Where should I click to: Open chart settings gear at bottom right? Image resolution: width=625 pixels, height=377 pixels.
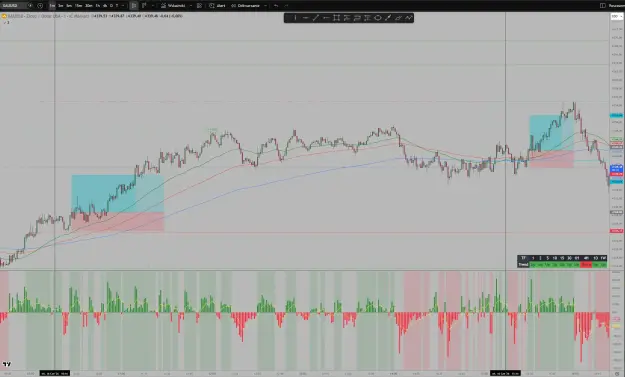tap(617, 373)
